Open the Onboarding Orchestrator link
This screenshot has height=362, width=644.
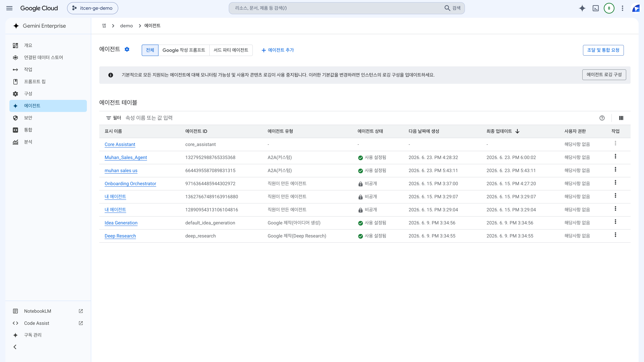pos(130,184)
